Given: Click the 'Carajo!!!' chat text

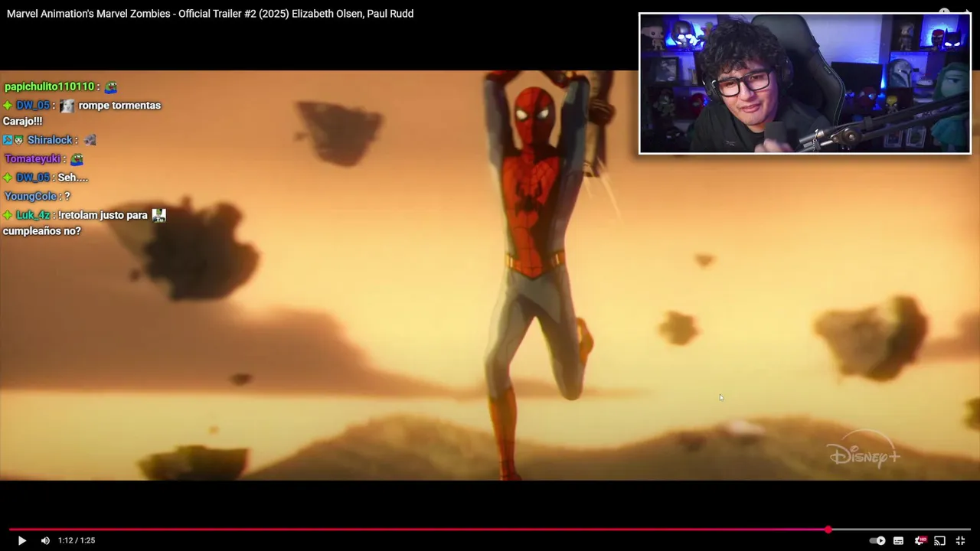Looking at the screenshot, I should (22, 121).
